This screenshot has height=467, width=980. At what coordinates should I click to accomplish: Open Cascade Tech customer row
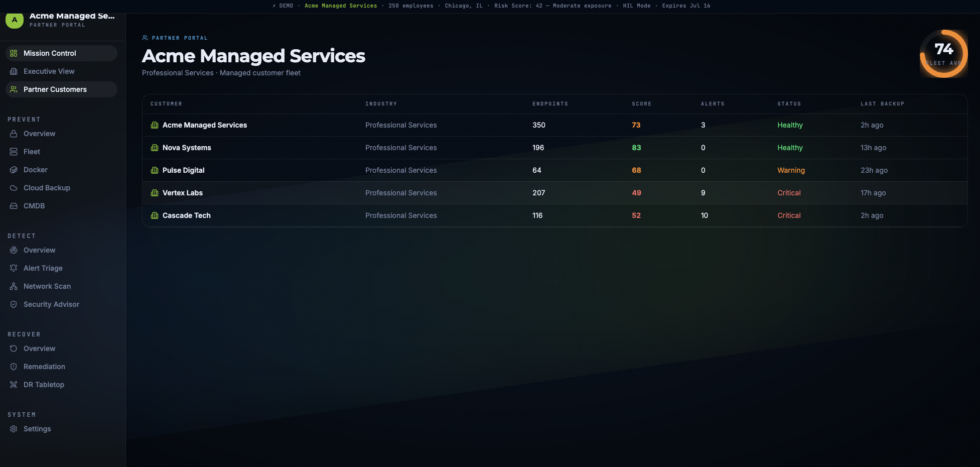point(554,215)
